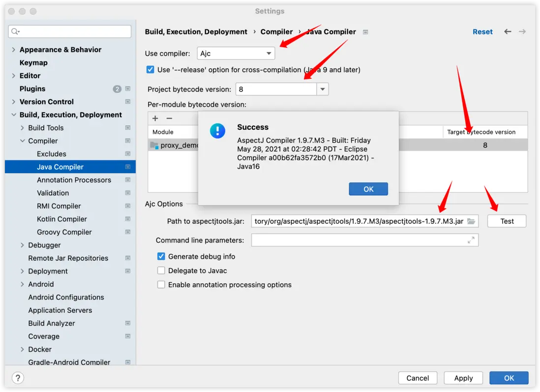The width and height of the screenshot is (540, 392).
Task: Click the proxy_demo module folder icon
Action: coord(154,146)
